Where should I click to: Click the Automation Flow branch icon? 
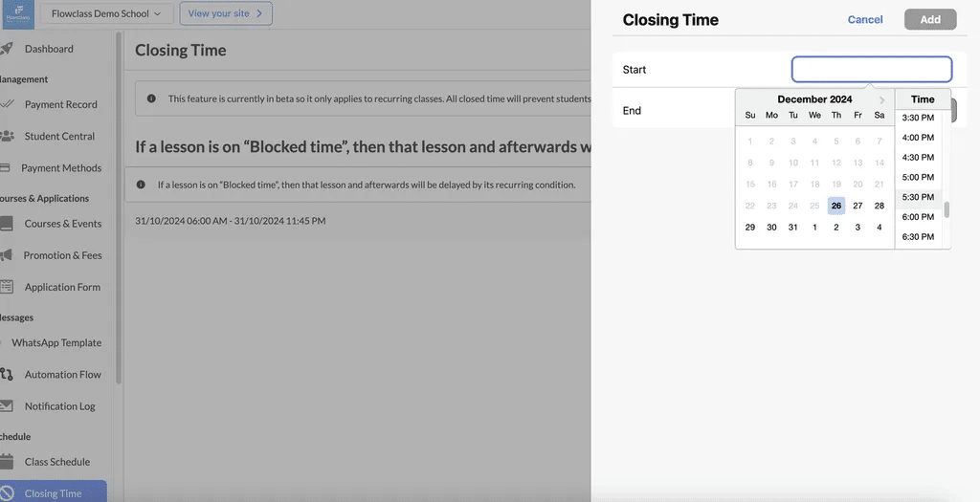tap(7, 374)
